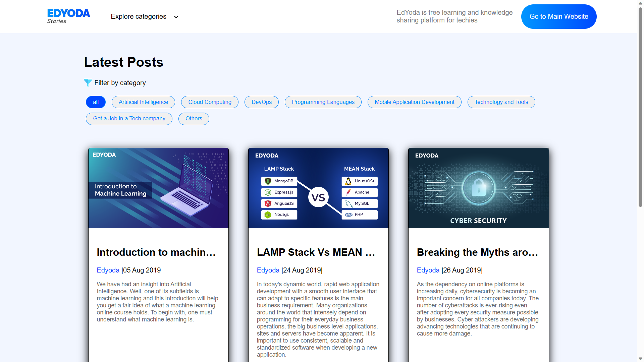This screenshot has width=644, height=362.
Task: Select the DevOps category filter
Action: pos(262,102)
